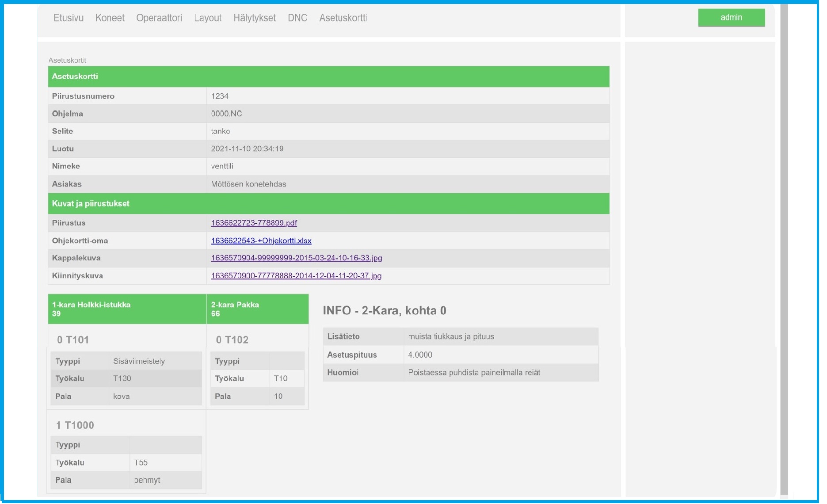Image resolution: width=827 pixels, height=504 pixels.
Task: Click the vertical scrollbar on the right
Action: click(x=784, y=248)
